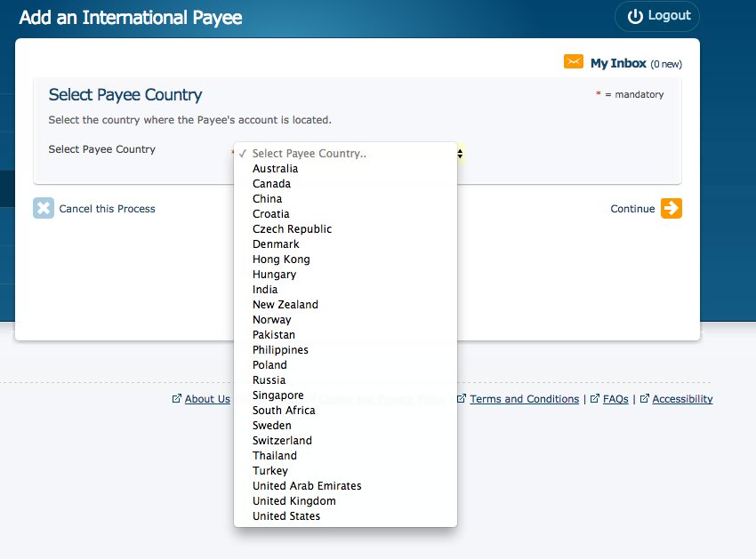Image resolution: width=756 pixels, height=559 pixels.
Task: Select South Africa option
Action: pos(345,410)
